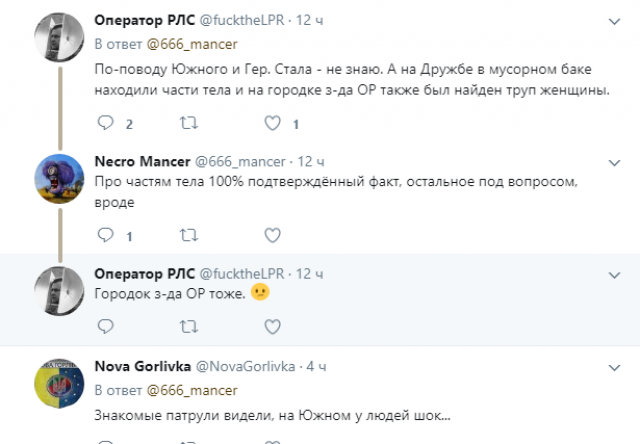640x444 pixels.
Task: Retweet the tweet starting with По-поводу Южного
Action: (187, 124)
